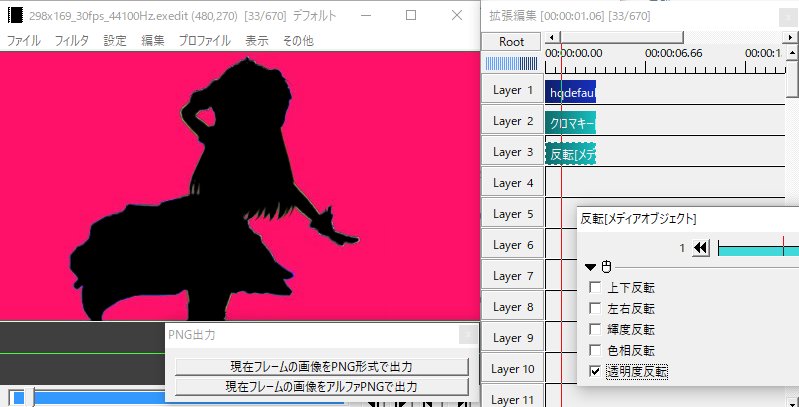
Task: Close the PNG出力 window
Action: (468, 335)
